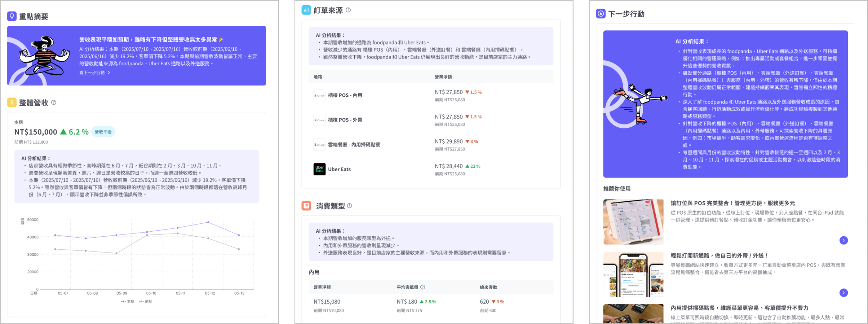Open the 看下一步行動 link
This screenshot has height=324, width=868.
pyautogui.click(x=92, y=73)
